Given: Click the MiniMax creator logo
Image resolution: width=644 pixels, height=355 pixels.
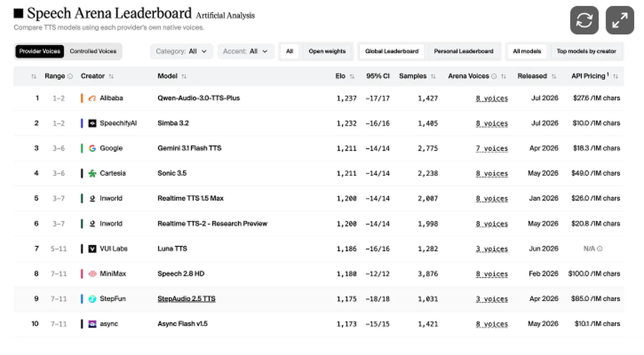Looking at the screenshot, I should (x=92, y=274).
